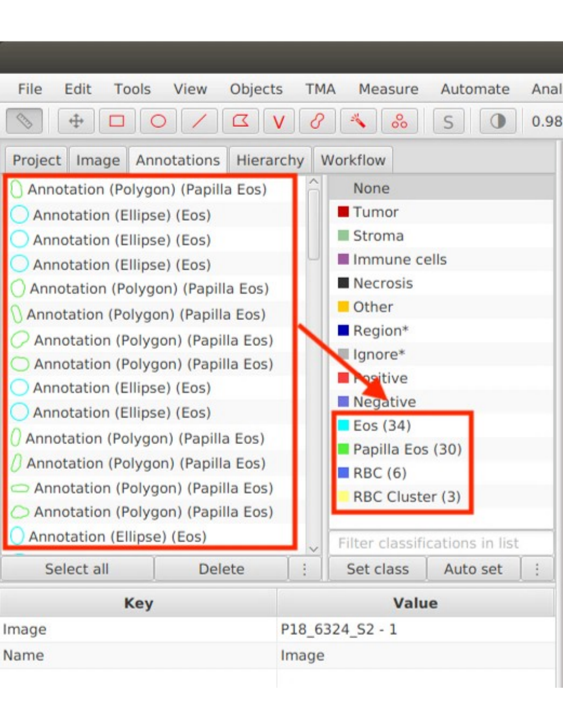Select the 'RBC Cluster (3)' classification

(442, 496)
